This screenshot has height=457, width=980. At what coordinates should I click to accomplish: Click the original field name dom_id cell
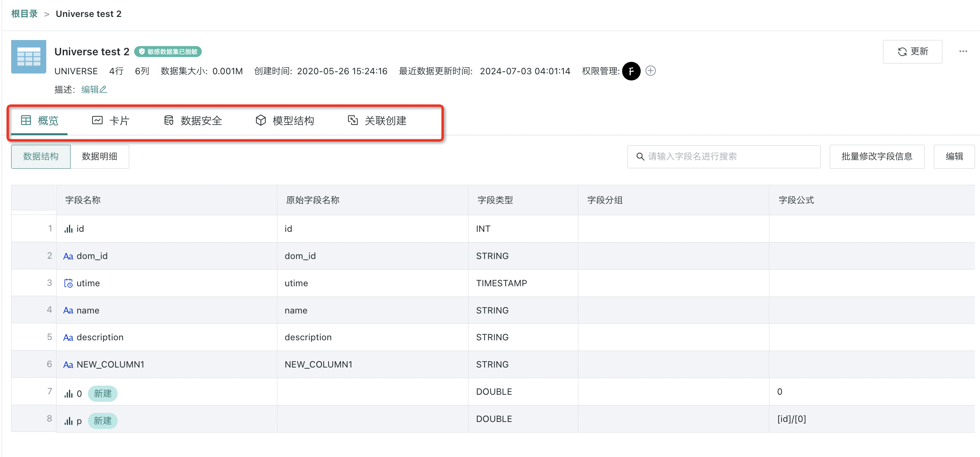click(372, 256)
